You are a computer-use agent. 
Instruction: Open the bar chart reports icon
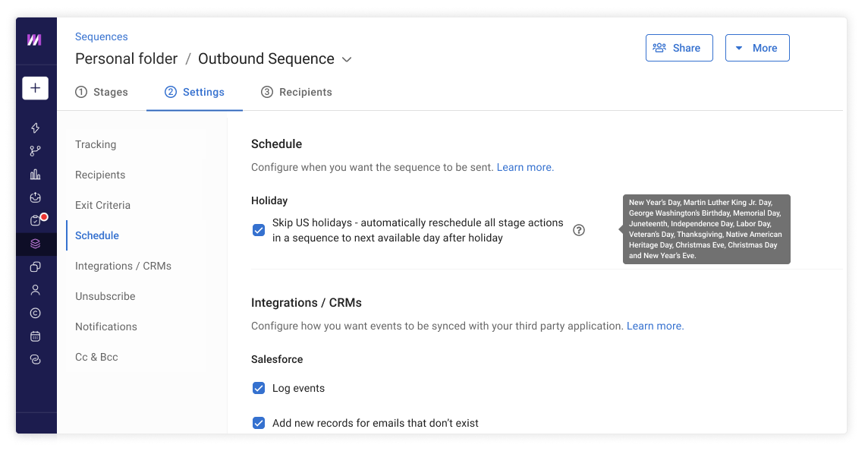point(35,175)
